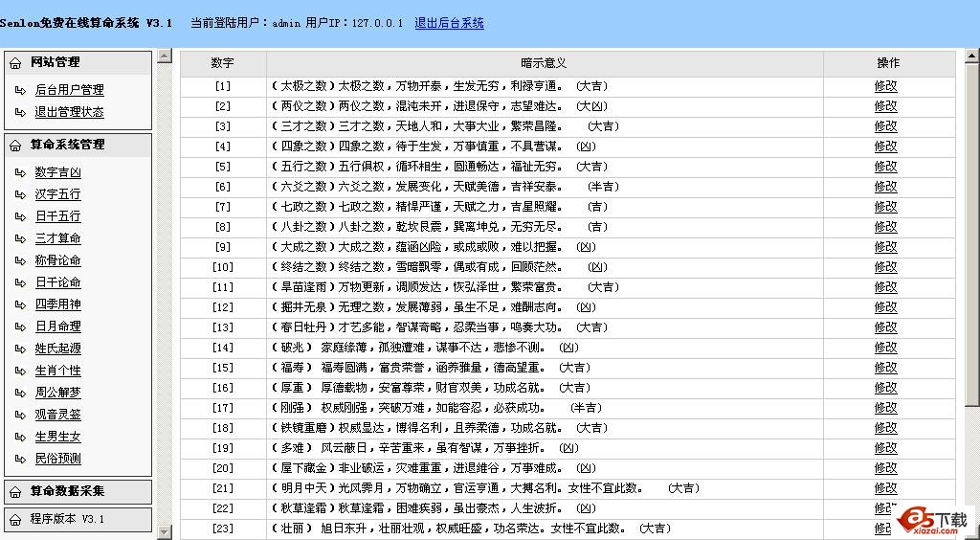Click the home icon beside 算命数据采集
This screenshot has width=980, height=540.
pos(16,492)
